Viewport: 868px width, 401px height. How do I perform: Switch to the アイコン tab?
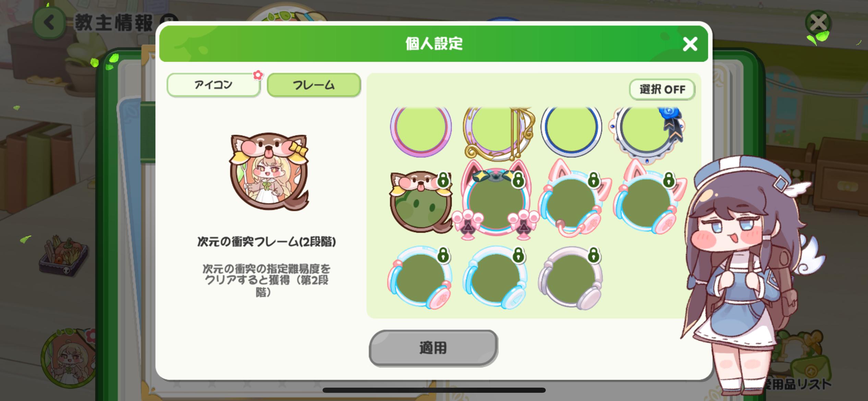point(213,85)
